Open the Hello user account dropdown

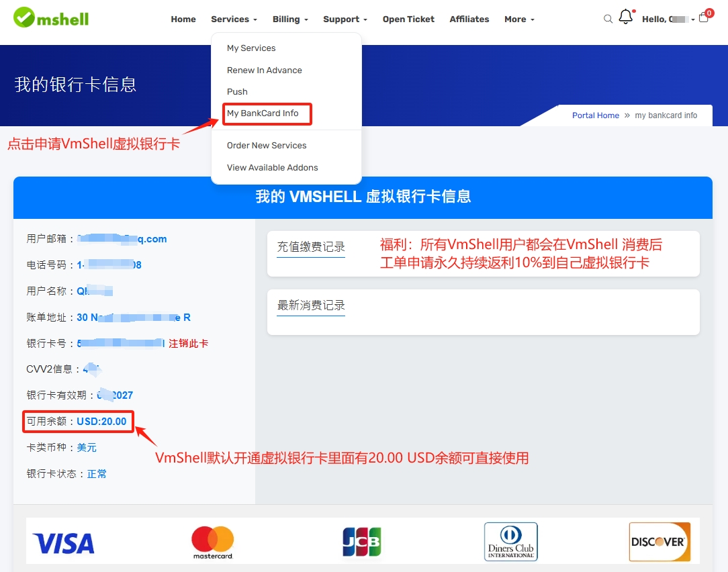[x=668, y=19]
